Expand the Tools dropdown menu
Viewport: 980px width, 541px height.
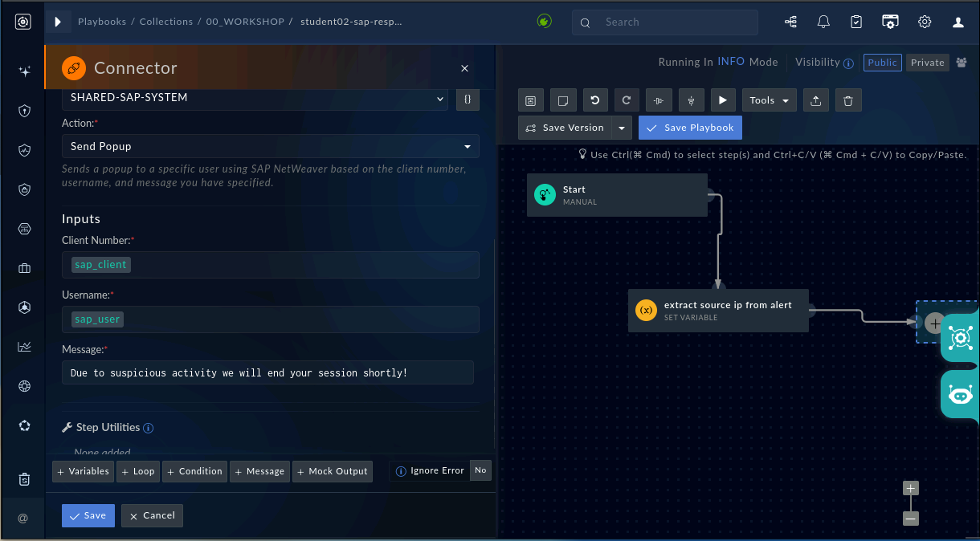click(x=770, y=100)
